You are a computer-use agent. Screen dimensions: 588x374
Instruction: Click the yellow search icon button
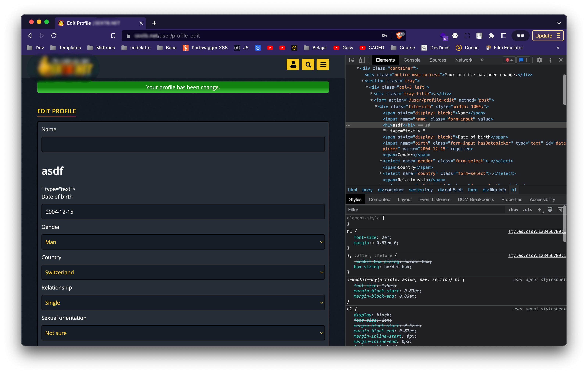(308, 64)
